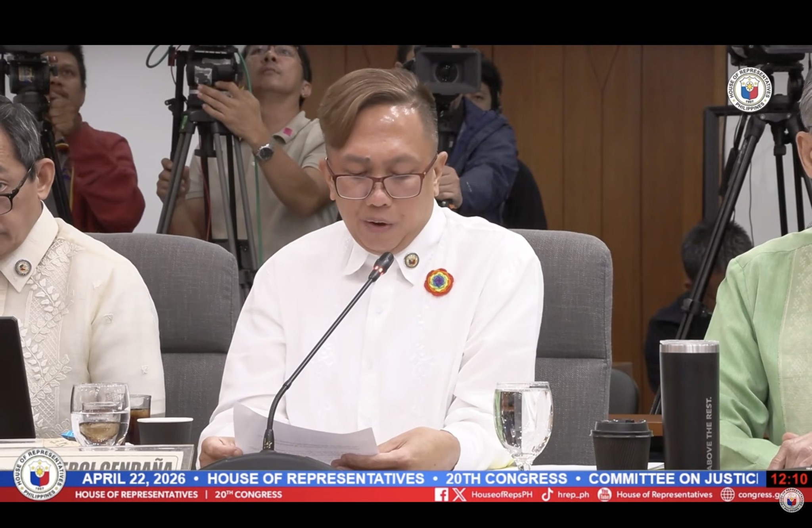Click the APRIL 22, 2026 date text
Image resolution: width=812 pixels, height=528 pixels.
pyautogui.click(x=134, y=479)
